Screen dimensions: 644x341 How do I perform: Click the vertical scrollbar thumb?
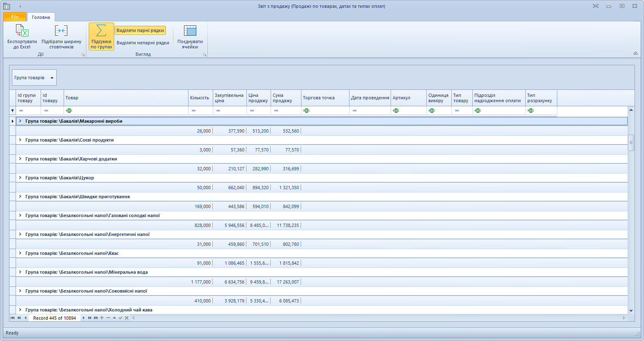point(631,143)
